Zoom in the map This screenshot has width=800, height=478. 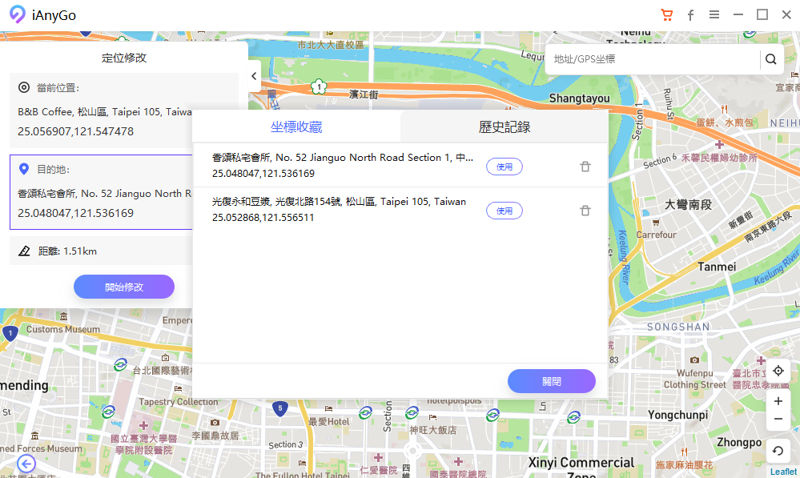778,401
